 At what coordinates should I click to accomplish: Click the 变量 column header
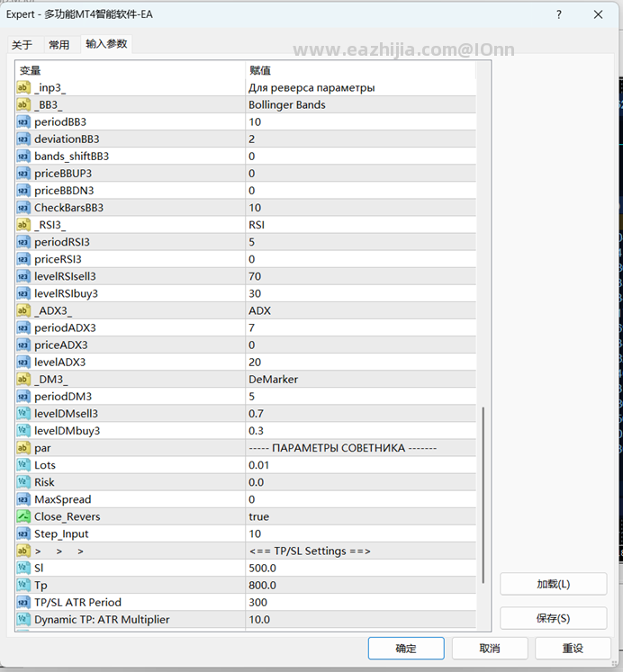(131, 70)
